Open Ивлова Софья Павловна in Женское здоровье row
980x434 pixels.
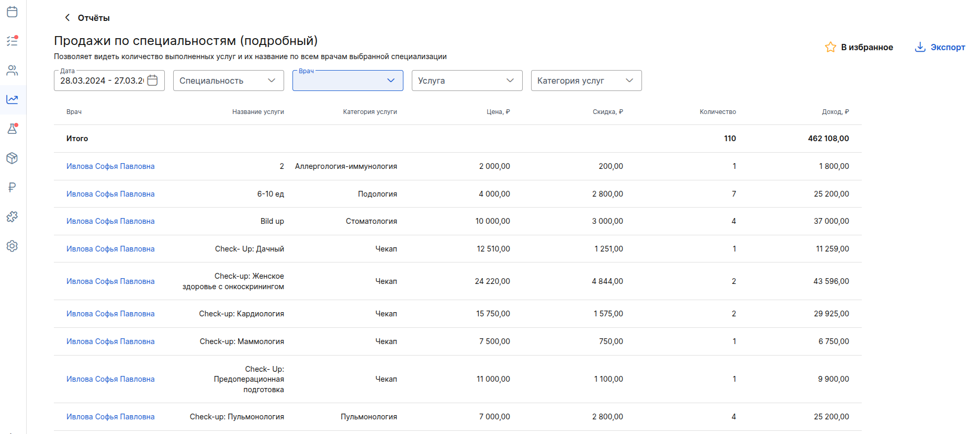pos(110,281)
